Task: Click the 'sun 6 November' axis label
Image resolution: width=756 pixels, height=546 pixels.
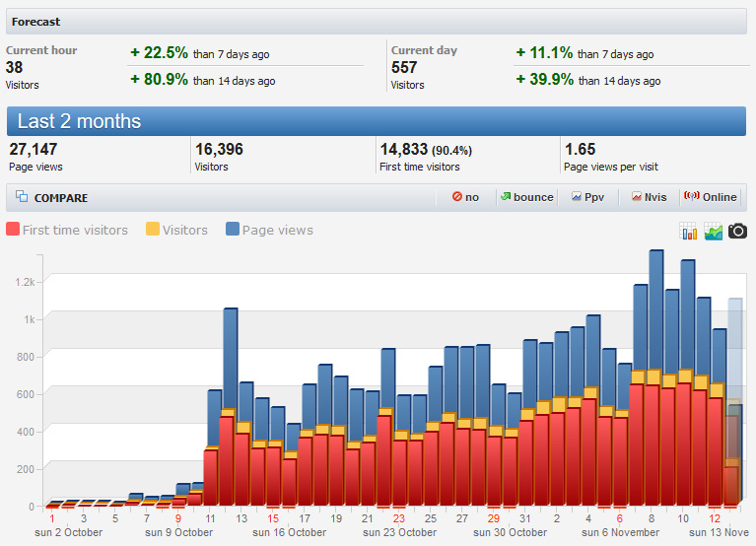Action: pyautogui.click(x=621, y=533)
